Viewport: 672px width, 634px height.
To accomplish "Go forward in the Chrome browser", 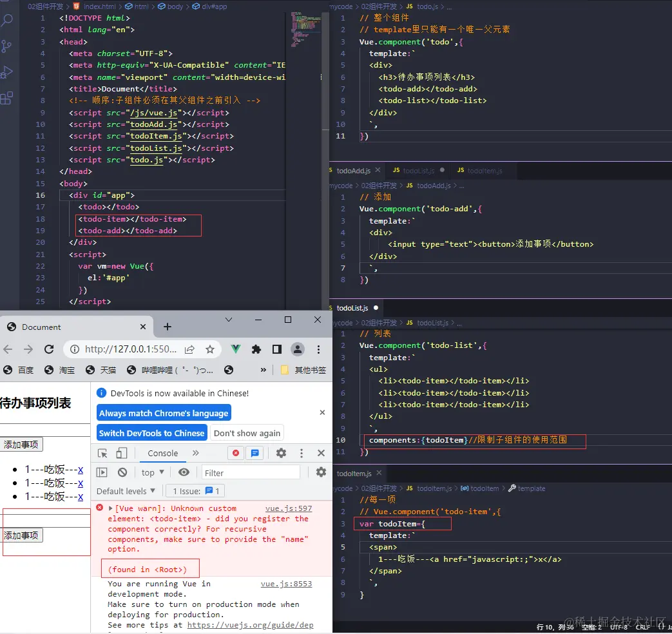I will (28, 349).
